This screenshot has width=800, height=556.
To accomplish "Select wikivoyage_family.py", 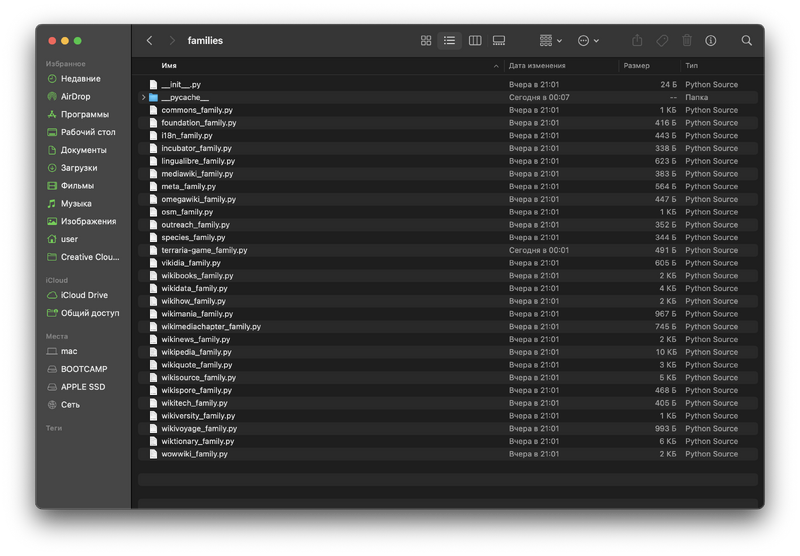I will 448,429.
